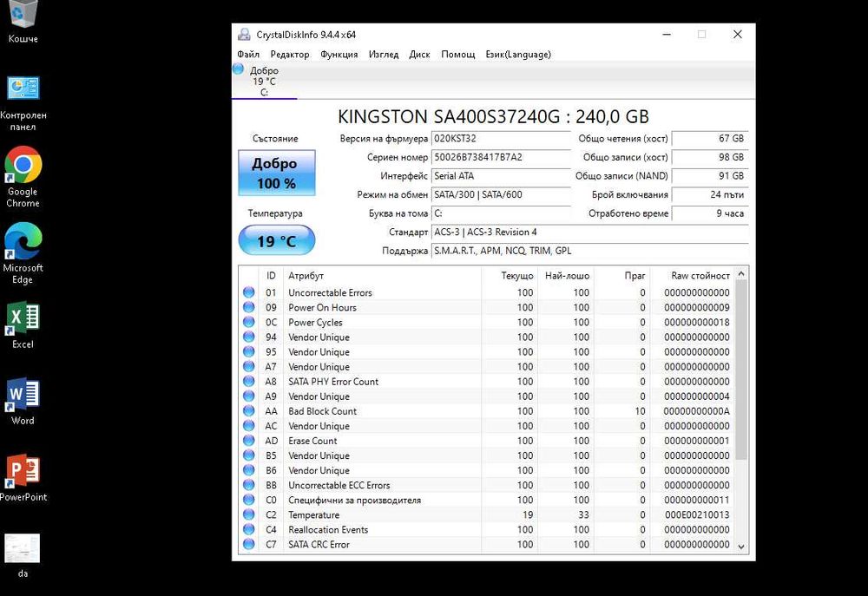Click the Атрибут column header
Viewport: 868px width, 596px height.
(382, 276)
